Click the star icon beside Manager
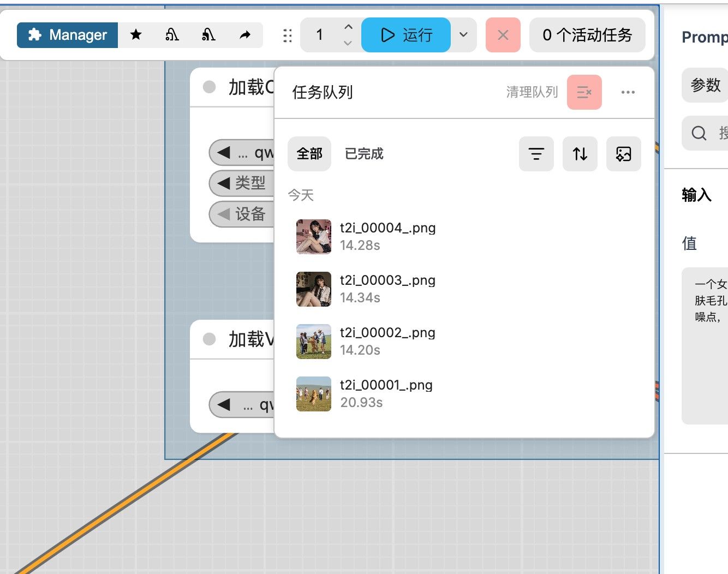Viewport: 728px width, 574px height. tap(136, 35)
